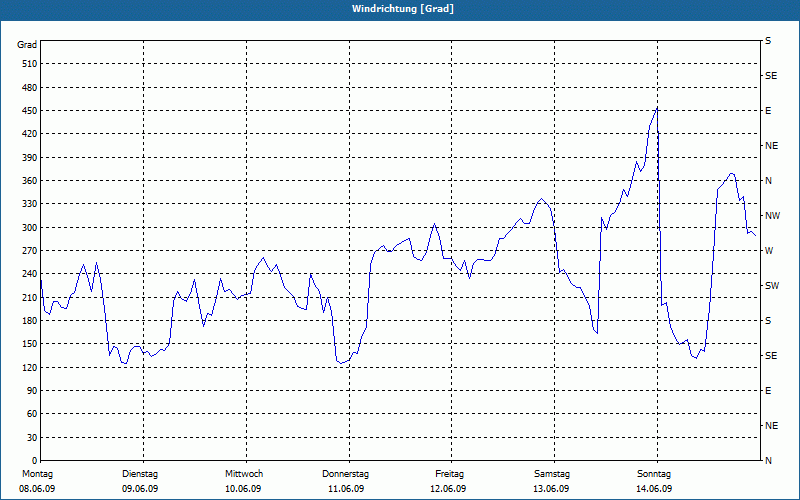Pick the date 10.06.09
This screenshot has height=500, width=800.
243,489
